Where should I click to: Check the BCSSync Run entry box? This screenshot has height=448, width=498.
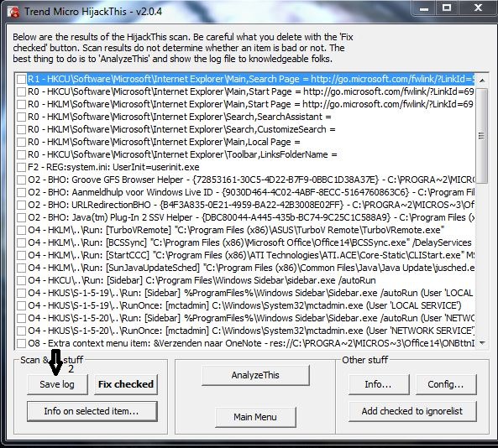(21, 242)
